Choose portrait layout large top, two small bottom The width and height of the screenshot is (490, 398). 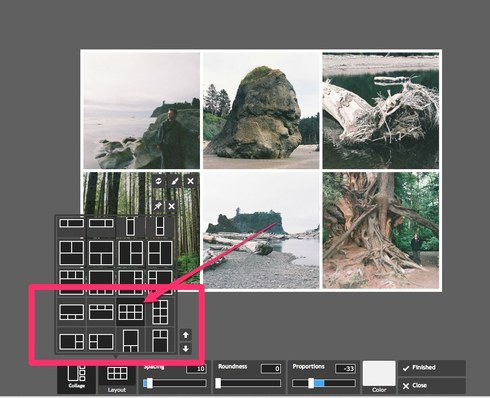(x=130, y=341)
